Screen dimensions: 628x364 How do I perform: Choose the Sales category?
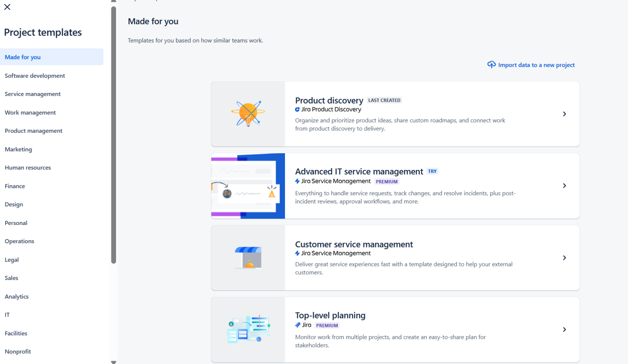coord(52,278)
